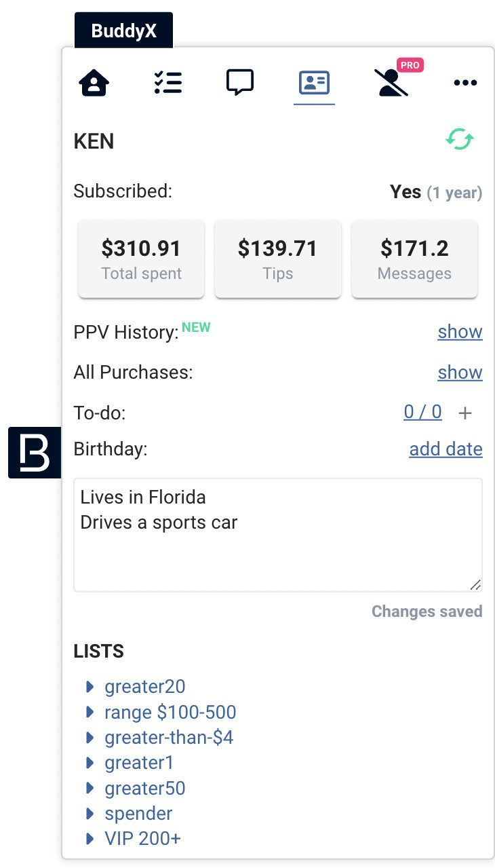Open the 0 / 0 to-do count link
The height and width of the screenshot is (868, 495).
click(x=422, y=412)
